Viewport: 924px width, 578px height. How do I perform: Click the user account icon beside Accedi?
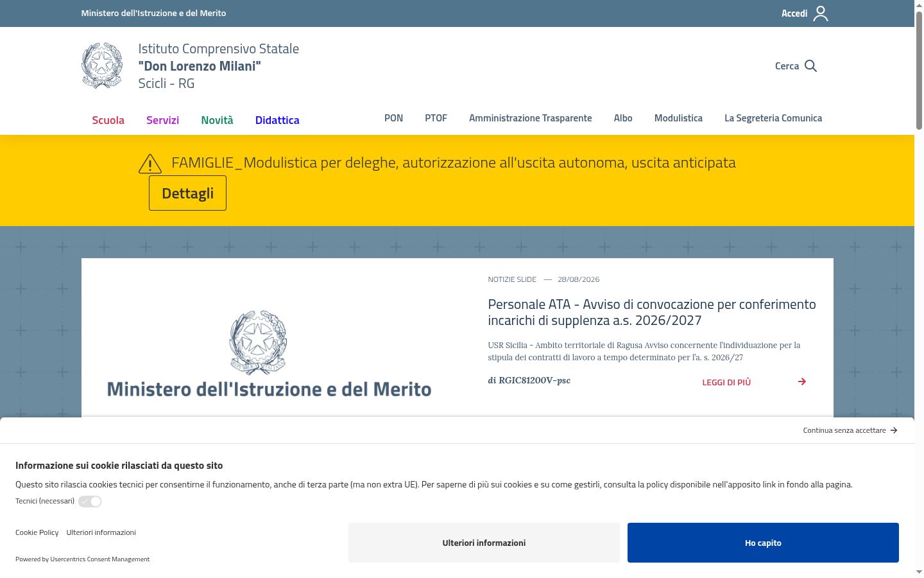coord(821,13)
